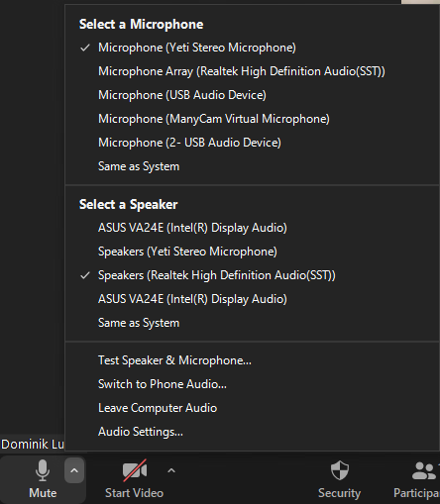Open the Security shield icon
This screenshot has height=504, width=440.
pos(340,470)
